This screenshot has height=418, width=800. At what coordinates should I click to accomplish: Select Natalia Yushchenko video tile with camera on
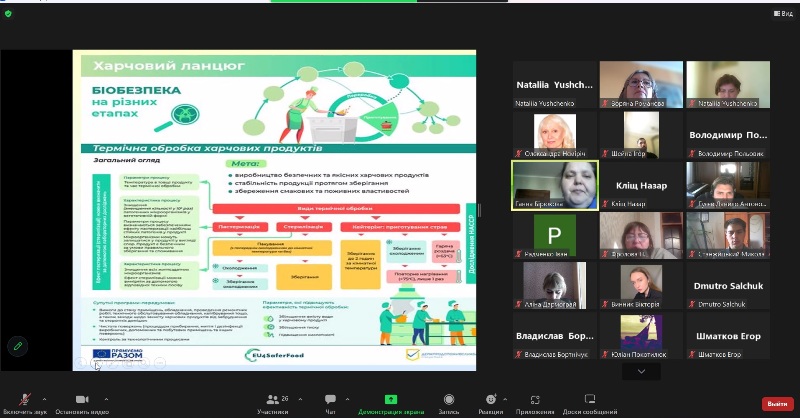tap(728, 85)
